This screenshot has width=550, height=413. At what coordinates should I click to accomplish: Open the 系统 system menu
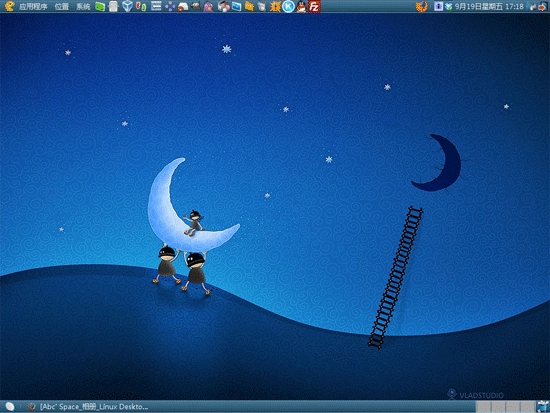click(83, 6)
